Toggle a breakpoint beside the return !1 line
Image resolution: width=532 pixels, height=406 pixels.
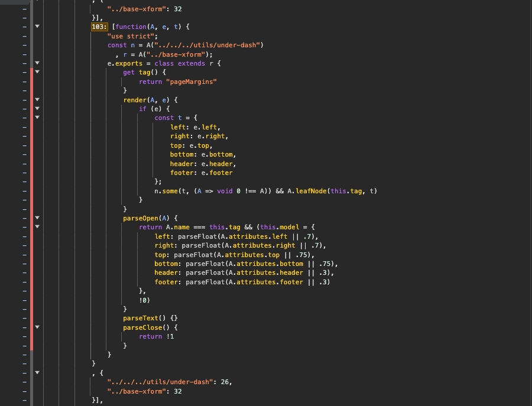pos(24,336)
